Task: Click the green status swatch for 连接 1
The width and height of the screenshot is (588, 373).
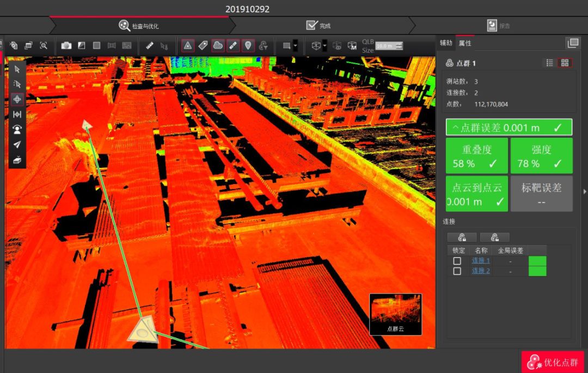Action: coord(537,261)
